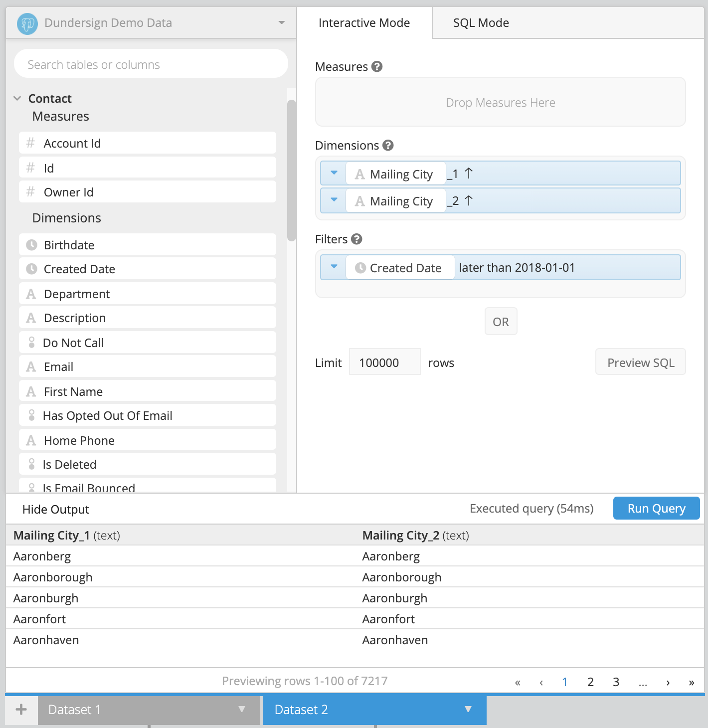
Task: Click the Aaronborough cell in Mailing City_1 column
Action: (53, 577)
